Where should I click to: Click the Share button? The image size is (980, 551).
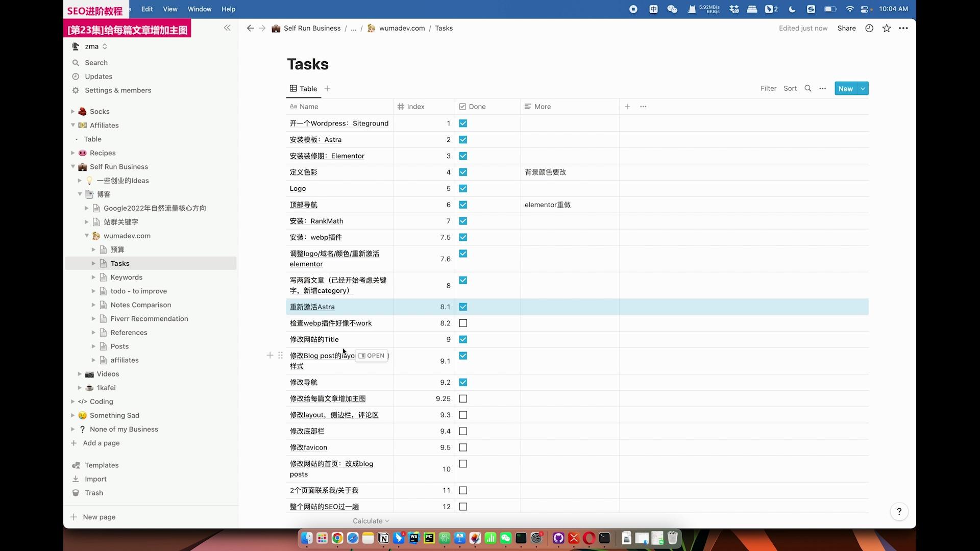tap(846, 28)
